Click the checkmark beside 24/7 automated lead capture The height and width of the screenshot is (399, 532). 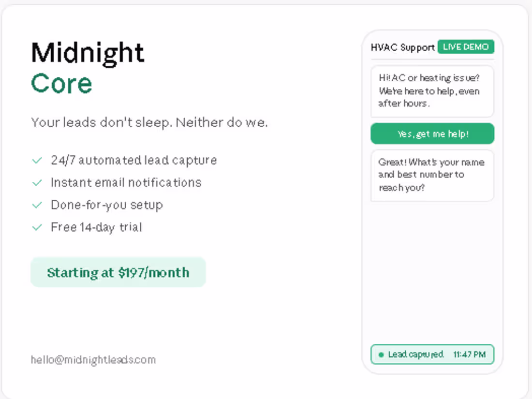pos(37,160)
